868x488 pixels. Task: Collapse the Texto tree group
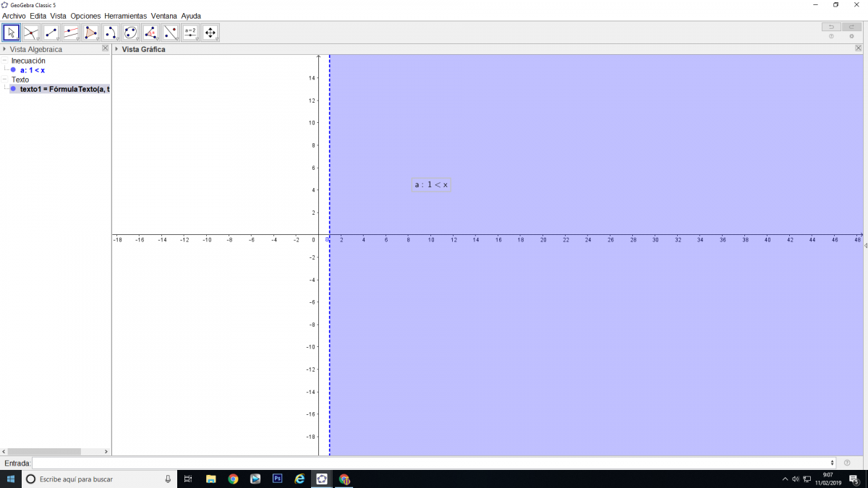tap(5, 80)
